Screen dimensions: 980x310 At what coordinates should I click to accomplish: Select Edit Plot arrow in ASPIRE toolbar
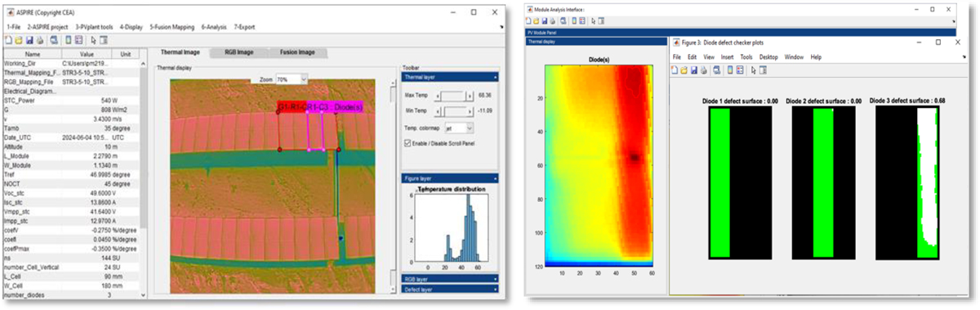93,40
